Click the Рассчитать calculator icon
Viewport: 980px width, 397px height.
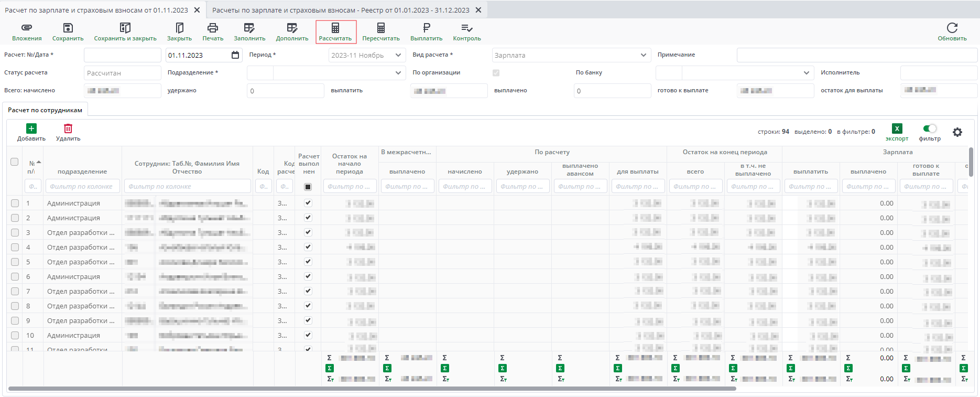pyautogui.click(x=335, y=28)
